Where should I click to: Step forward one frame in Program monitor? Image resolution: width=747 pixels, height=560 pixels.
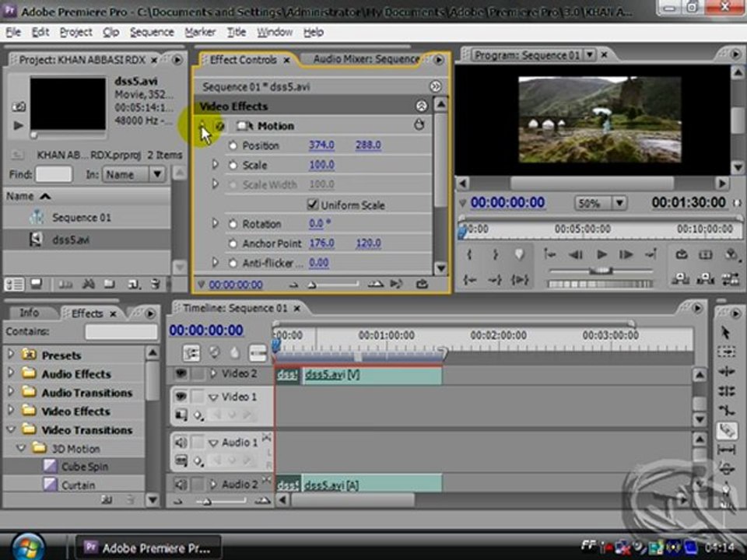point(626,255)
